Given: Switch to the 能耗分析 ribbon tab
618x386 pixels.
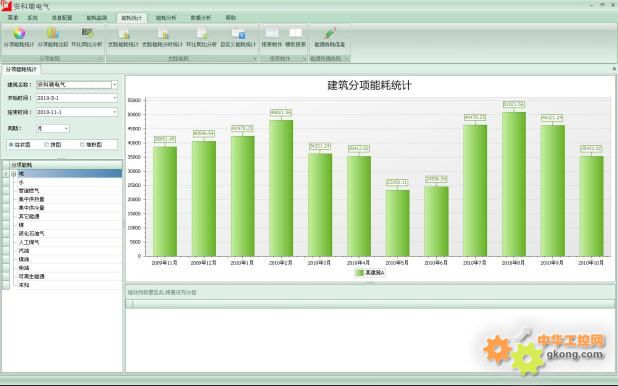Looking at the screenshot, I should point(166,18).
